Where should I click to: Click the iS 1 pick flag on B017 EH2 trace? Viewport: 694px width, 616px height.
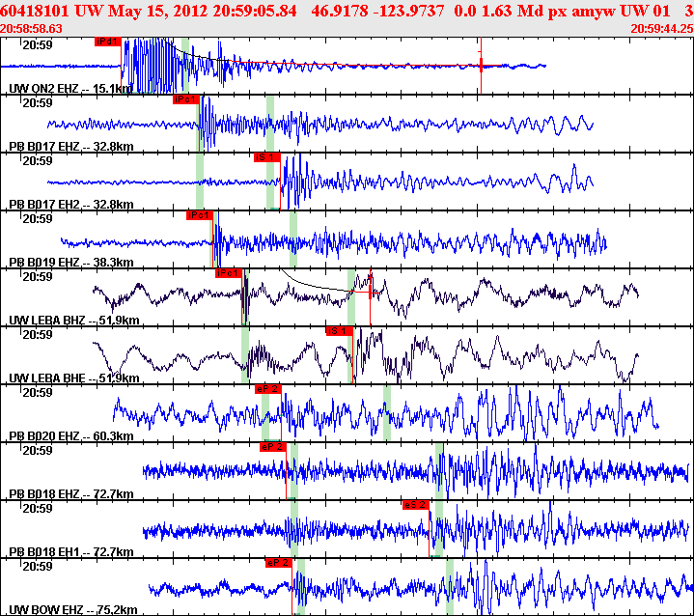coord(267,157)
